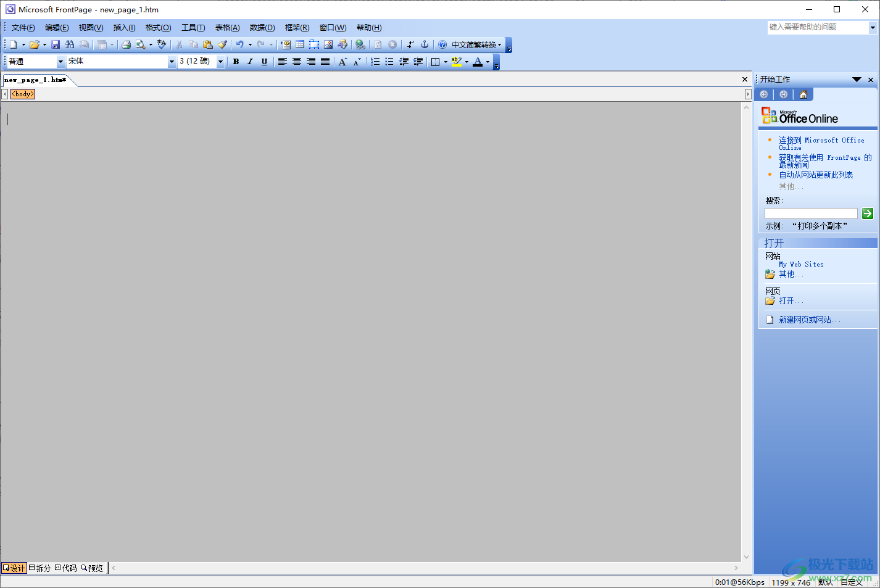The height and width of the screenshot is (588, 880).
Task: Go back in the task pane
Action: click(x=764, y=94)
